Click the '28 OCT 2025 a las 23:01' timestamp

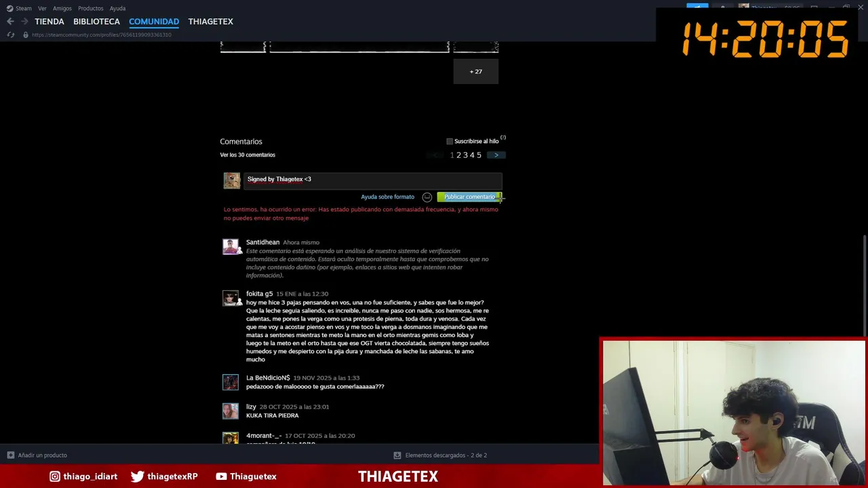coord(294,407)
